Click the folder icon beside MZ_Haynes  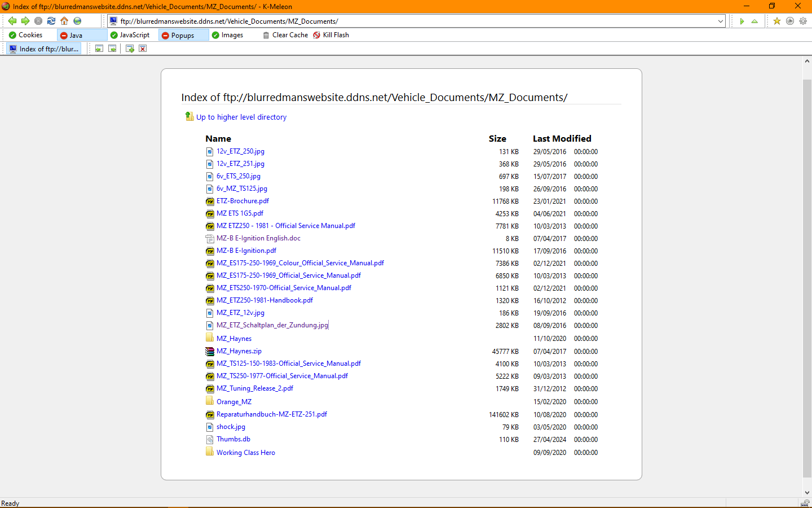[210, 338]
